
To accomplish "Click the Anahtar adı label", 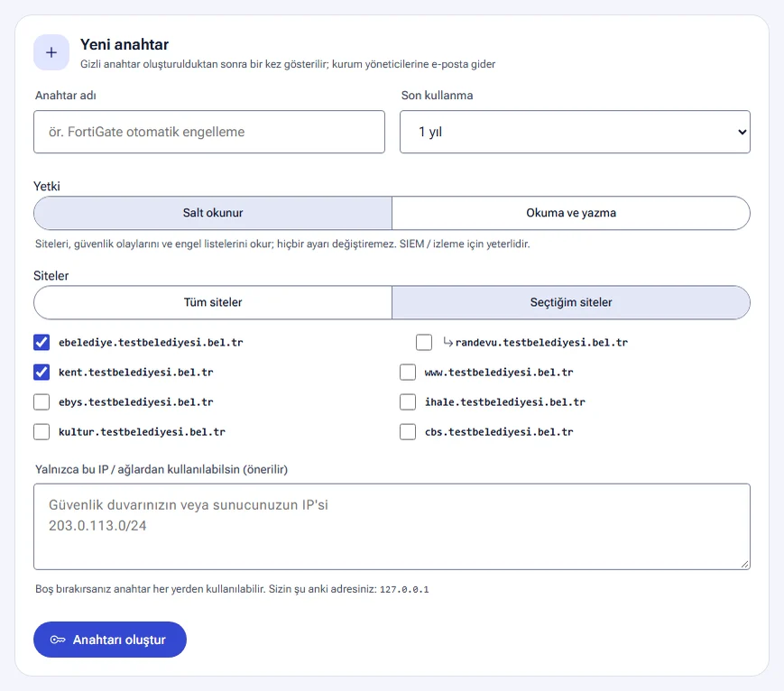I will tap(66, 96).
